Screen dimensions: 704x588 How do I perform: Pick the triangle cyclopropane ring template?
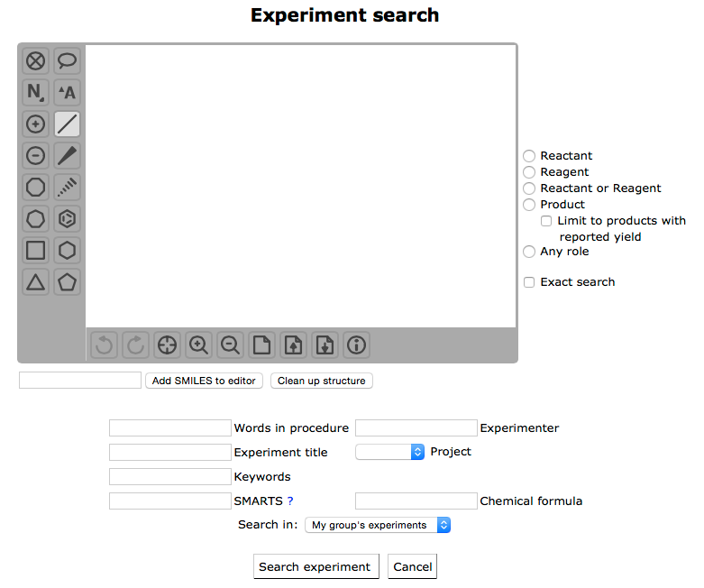(35, 282)
